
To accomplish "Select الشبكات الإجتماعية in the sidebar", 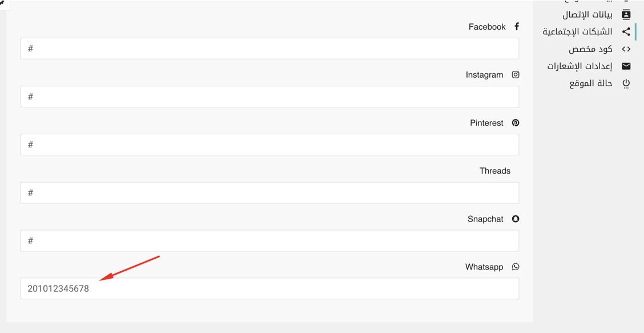I will (577, 31).
